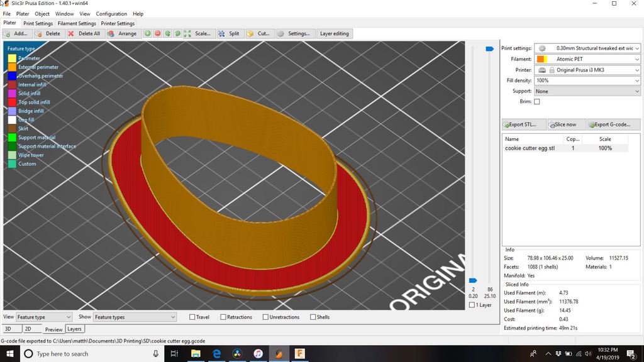Screen dimensions: 644x362
Task: Click the Name column header
Action: coord(532,139)
